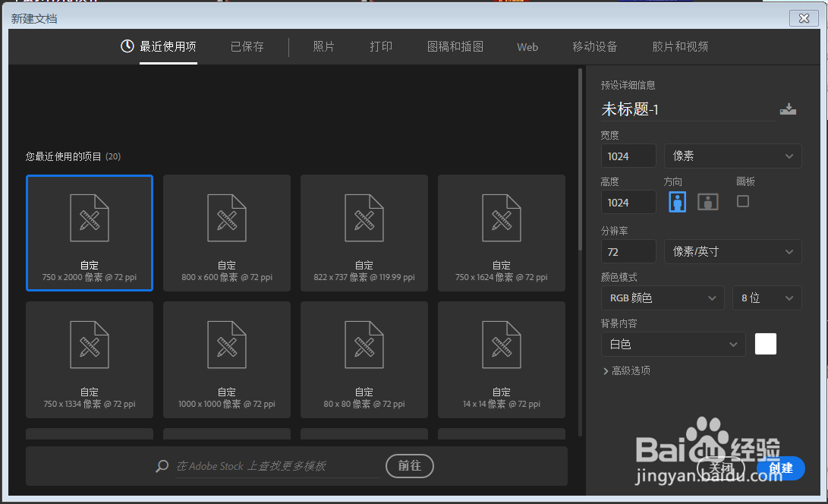Click the white background color swatch

point(765,344)
